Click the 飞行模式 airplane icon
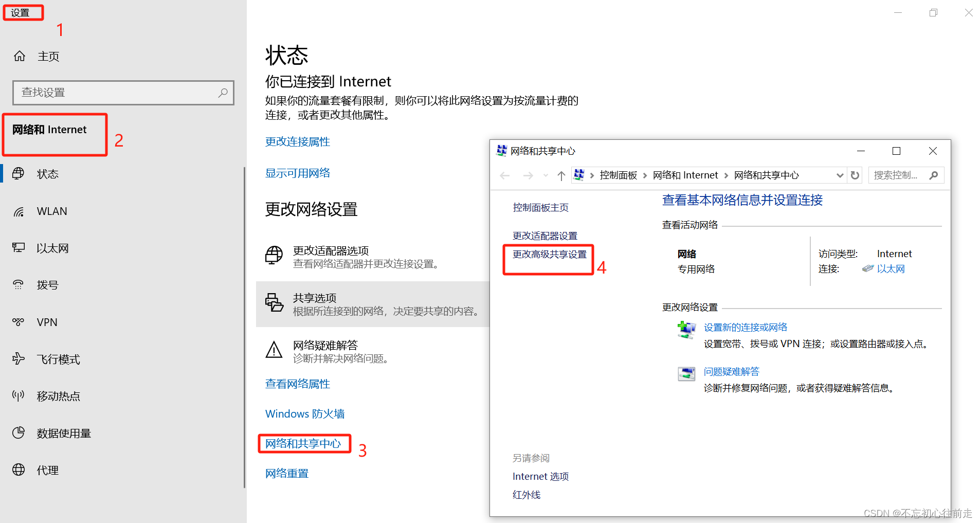 point(19,359)
